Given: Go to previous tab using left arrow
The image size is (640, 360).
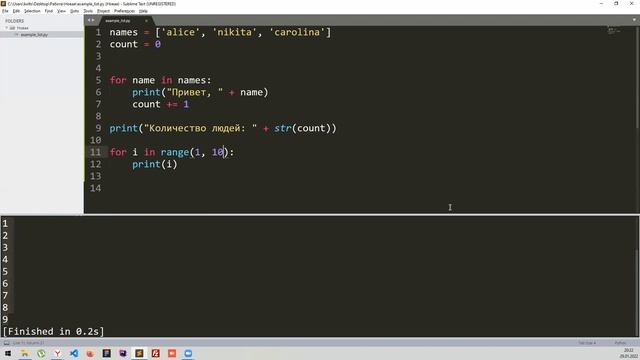Looking at the screenshot, I should click(x=89, y=20).
